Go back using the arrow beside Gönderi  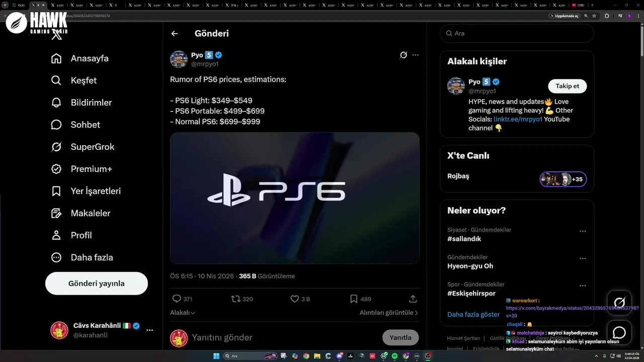click(x=175, y=34)
